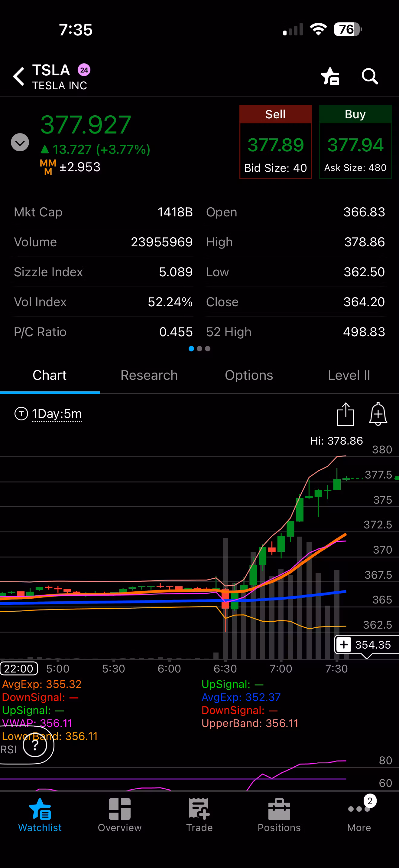
Task: Select the Chart tab
Action: [x=50, y=375]
